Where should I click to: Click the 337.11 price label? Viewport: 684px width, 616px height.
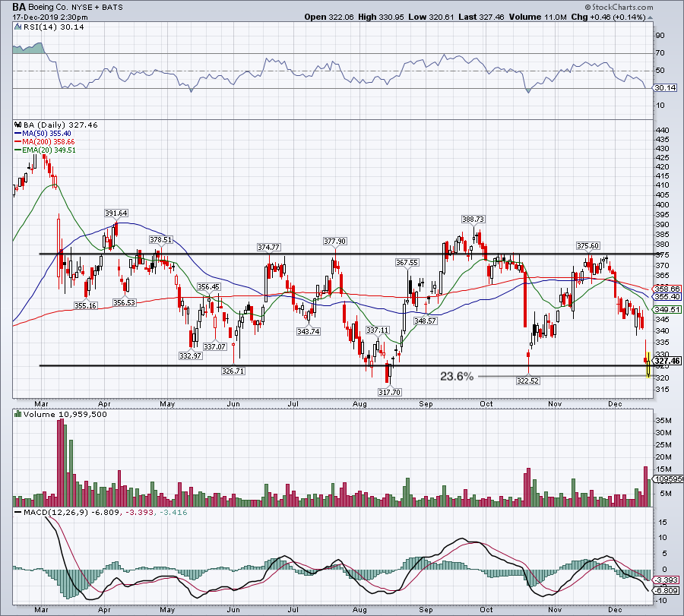377,330
